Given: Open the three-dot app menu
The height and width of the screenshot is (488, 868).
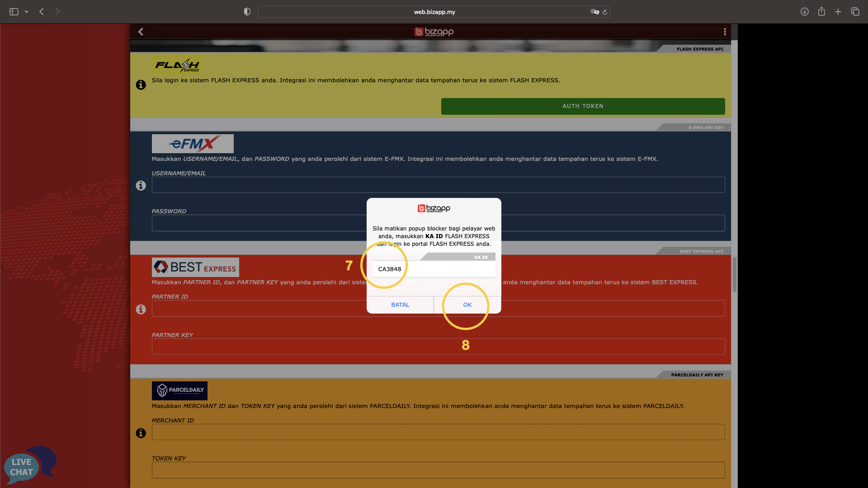Looking at the screenshot, I should (x=725, y=32).
